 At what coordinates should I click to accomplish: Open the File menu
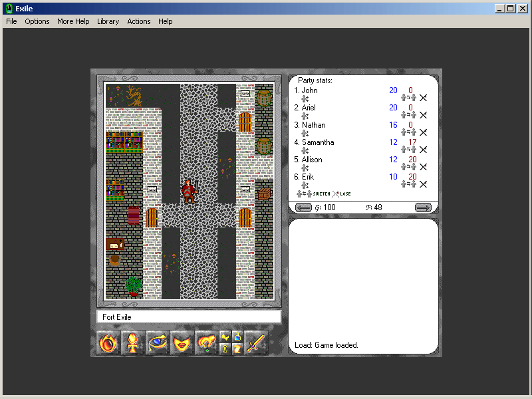click(x=11, y=21)
